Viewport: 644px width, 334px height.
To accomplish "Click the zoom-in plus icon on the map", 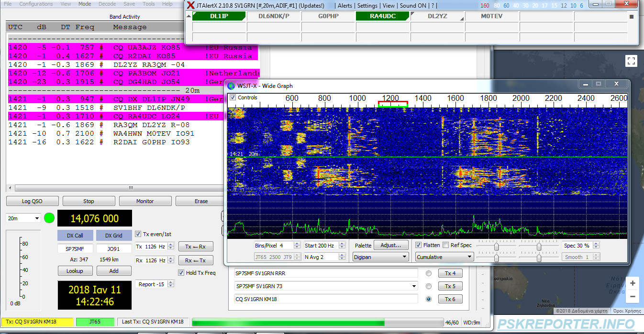I will click(633, 282).
